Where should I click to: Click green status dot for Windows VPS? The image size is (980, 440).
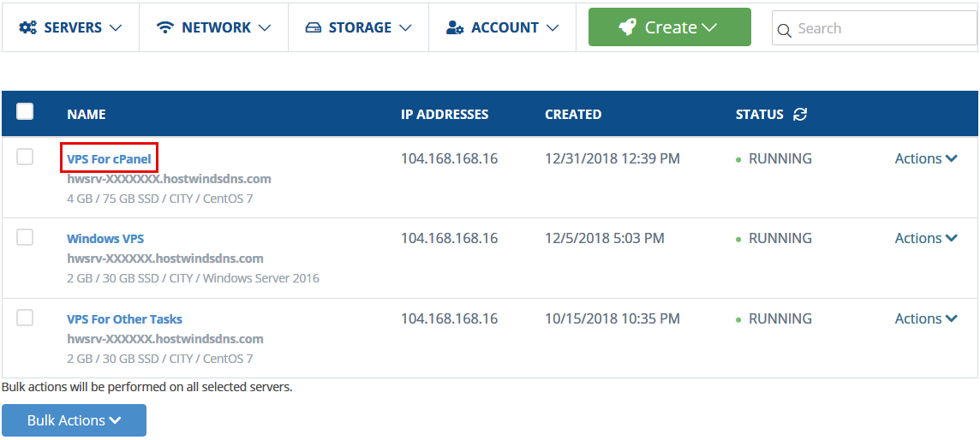(x=738, y=239)
